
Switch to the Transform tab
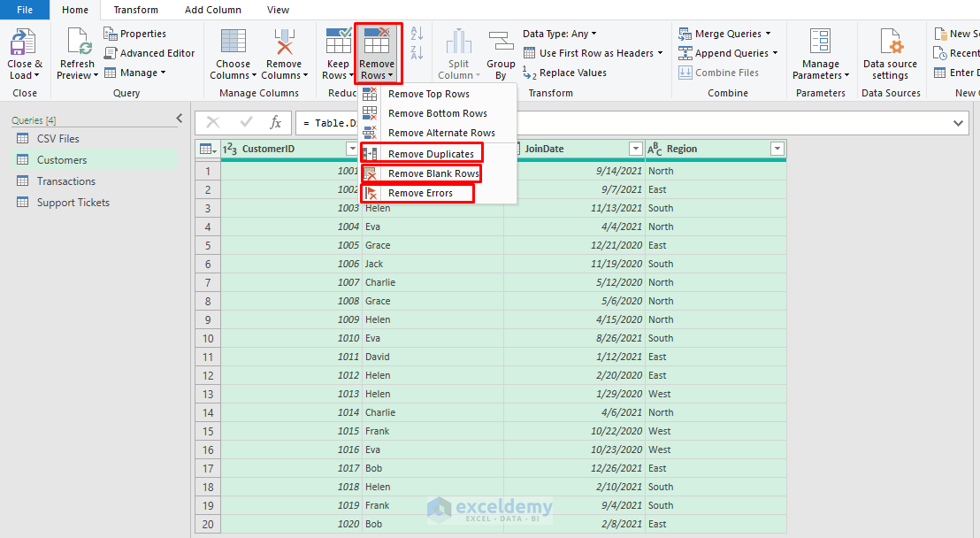pyautogui.click(x=135, y=10)
